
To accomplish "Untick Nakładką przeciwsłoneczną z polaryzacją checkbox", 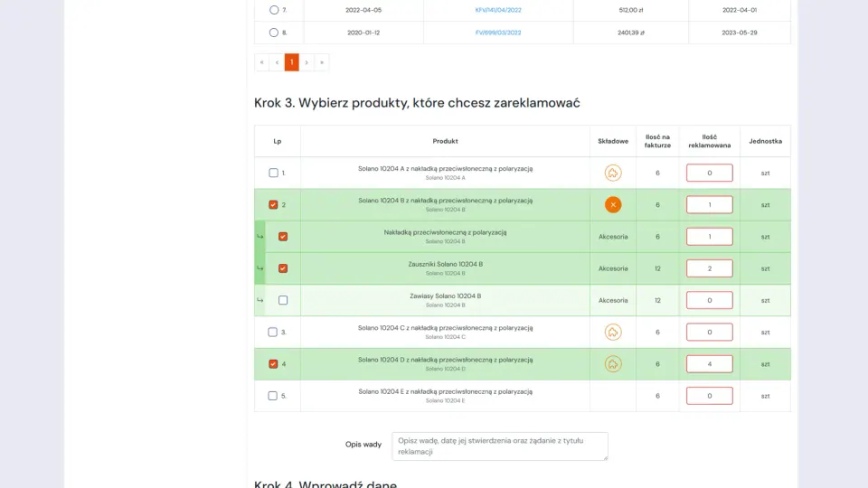I will pos(283,236).
